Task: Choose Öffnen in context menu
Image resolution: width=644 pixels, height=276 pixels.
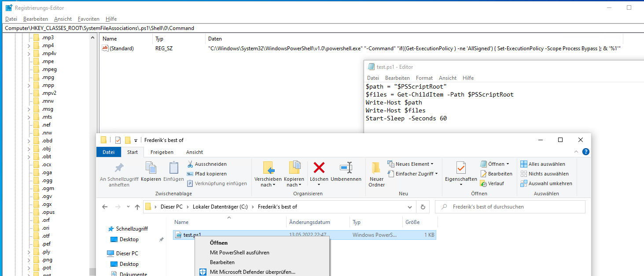Action: point(219,243)
